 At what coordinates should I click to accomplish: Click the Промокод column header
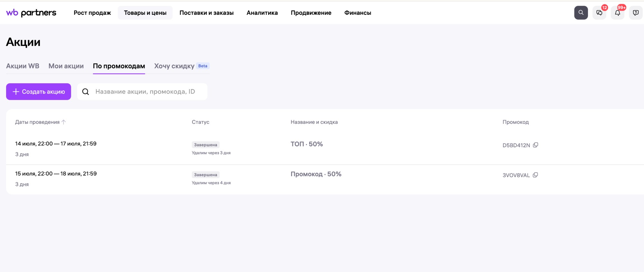click(x=516, y=122)
